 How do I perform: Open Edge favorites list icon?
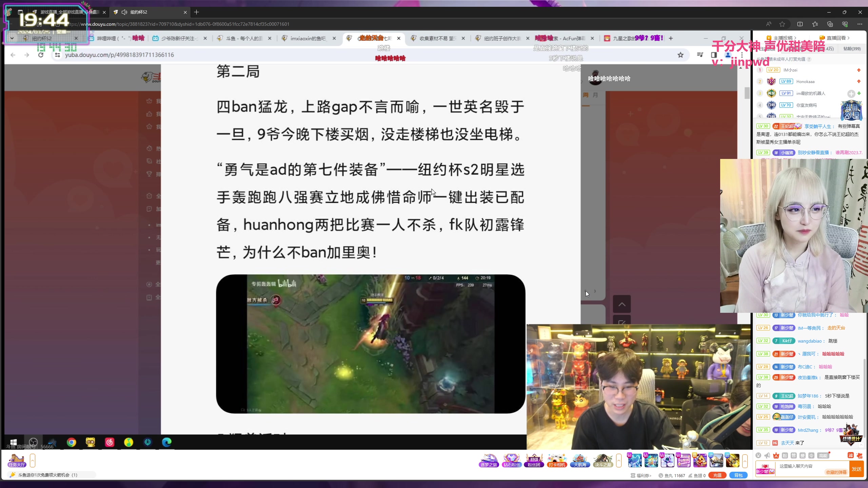(x=815, y=24)
